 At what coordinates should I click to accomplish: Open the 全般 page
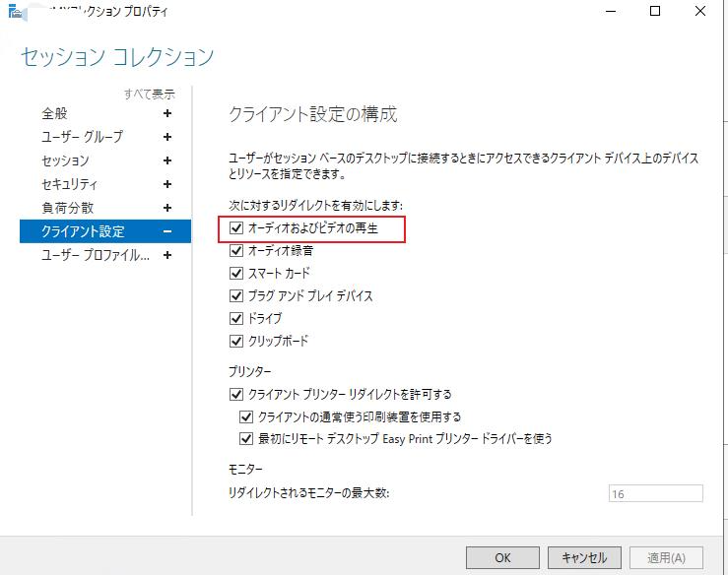[54, 113]
